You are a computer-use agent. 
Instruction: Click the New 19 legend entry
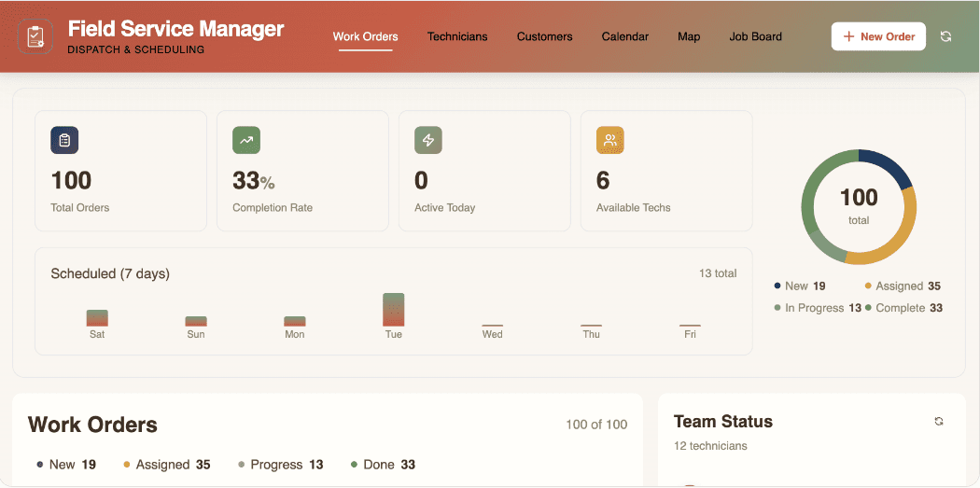pyautogui.click(x=800, y=286)
